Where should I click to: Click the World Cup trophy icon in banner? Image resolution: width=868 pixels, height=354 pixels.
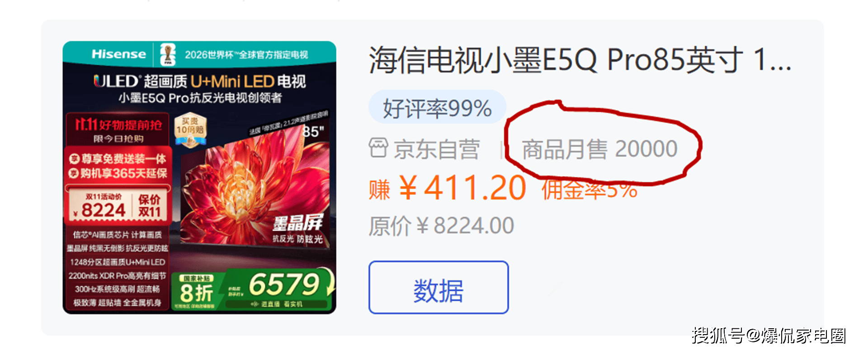pos(168,55)
